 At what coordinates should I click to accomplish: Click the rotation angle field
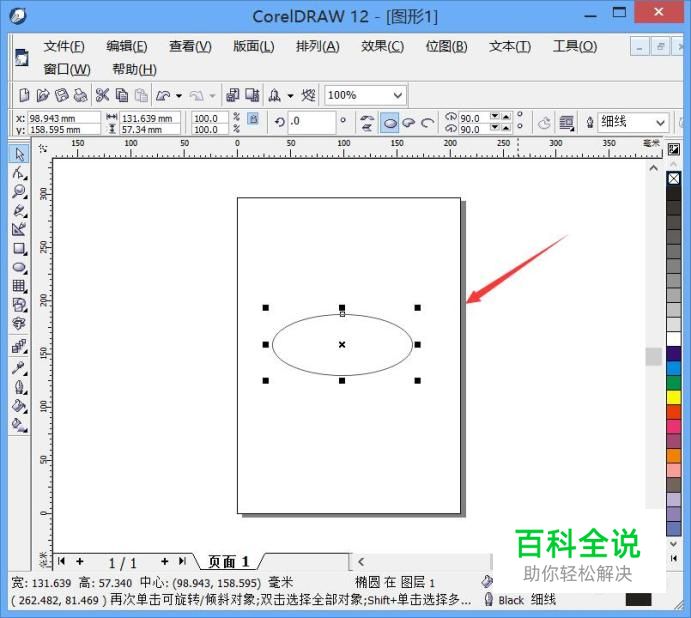tap(311, 122)
